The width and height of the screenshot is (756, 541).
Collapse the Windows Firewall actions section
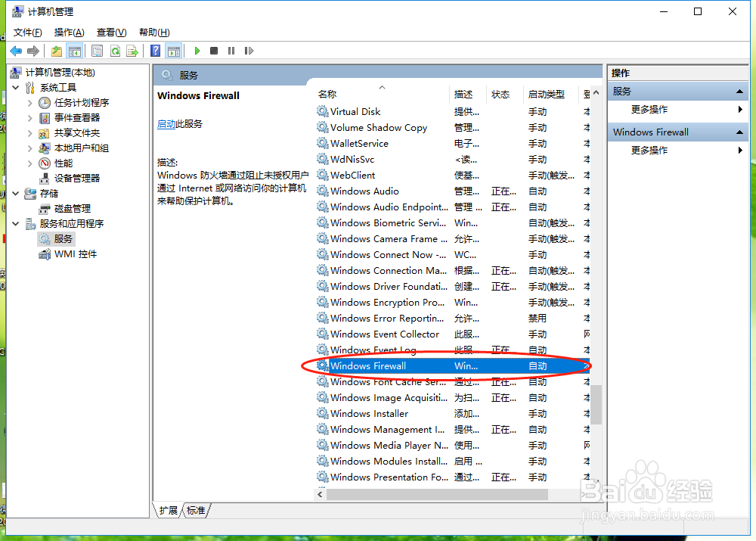click(x=739, y=132)
